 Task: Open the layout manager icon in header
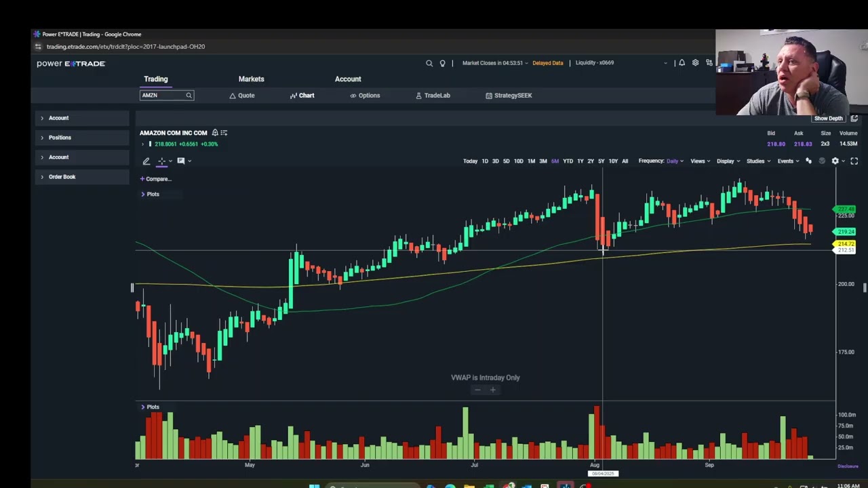click(709, 63)
